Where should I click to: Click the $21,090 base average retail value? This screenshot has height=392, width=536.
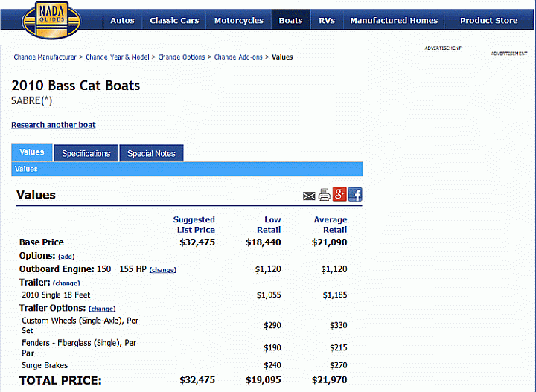click(x=329, y=242)
